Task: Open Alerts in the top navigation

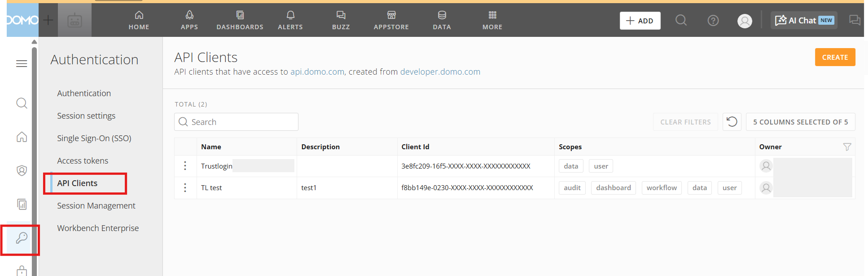Action: point(290,21)
